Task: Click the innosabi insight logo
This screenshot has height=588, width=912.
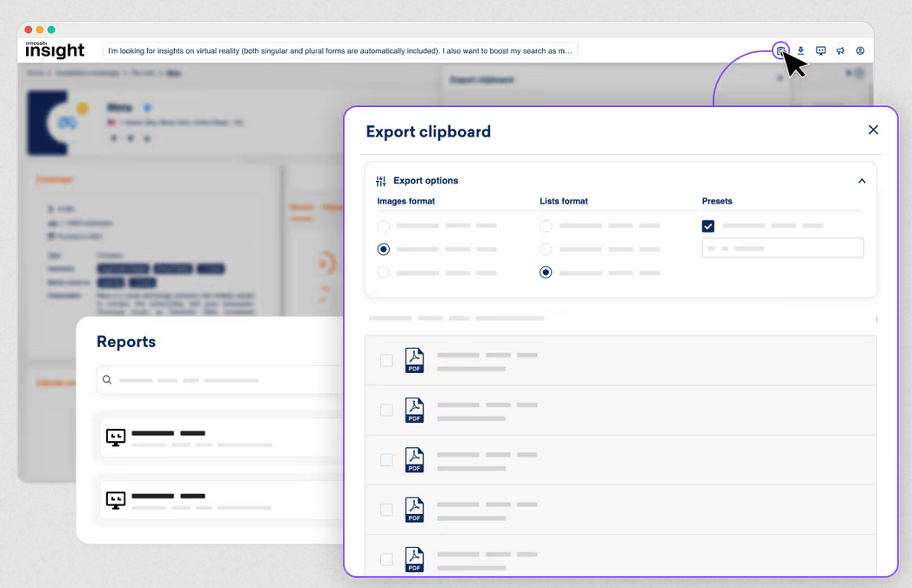Action: click(55, 50)
